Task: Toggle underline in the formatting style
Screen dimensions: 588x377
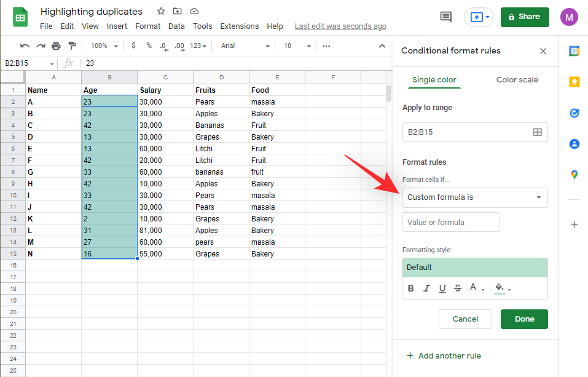Action: pos(442,288)
